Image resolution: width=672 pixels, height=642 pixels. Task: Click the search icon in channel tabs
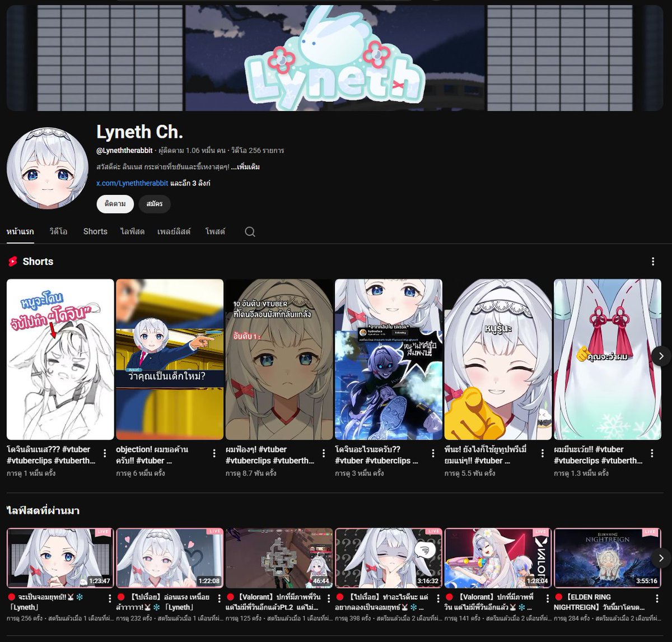tap(250, 231)
